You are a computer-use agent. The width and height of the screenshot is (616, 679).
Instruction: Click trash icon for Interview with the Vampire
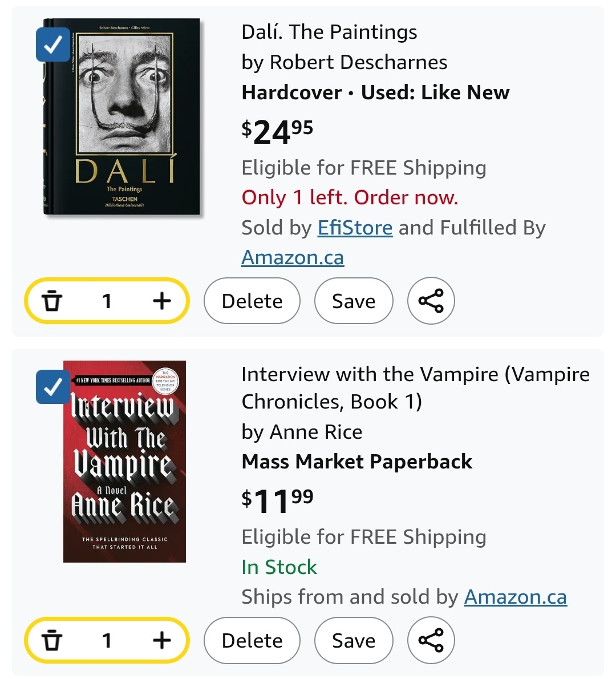(x=52, y=640)
